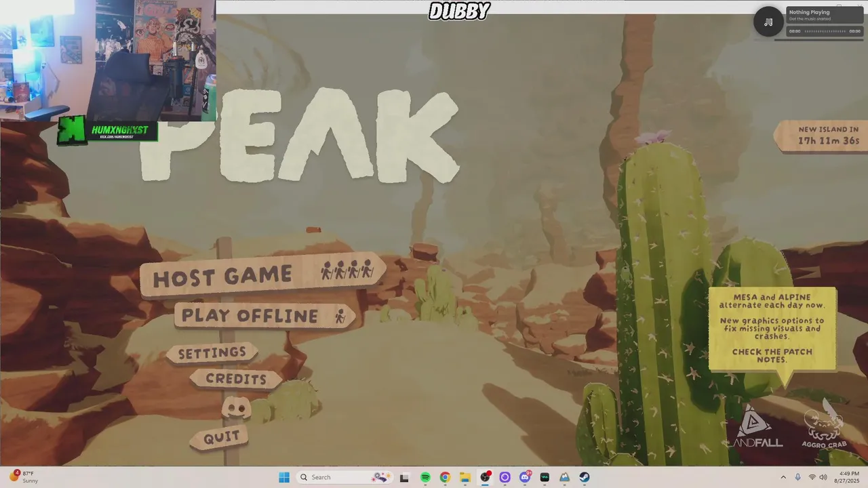The height and width of the screenshot is (488, 868).
Task: Open File Explorer from the taskbar
Action: [465, 477]
